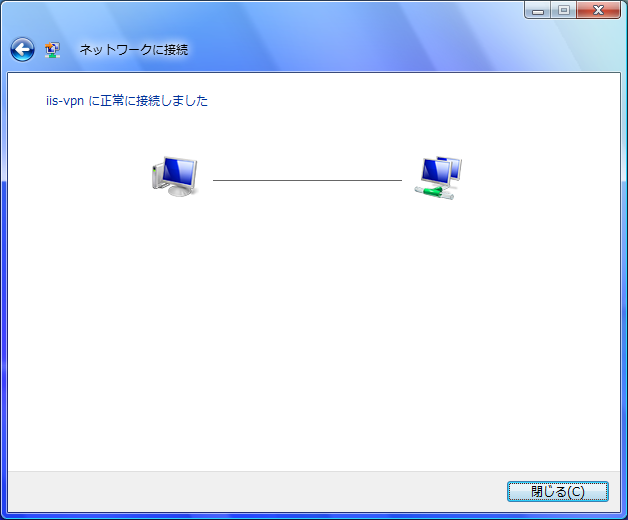628x520 pixels.
Task: Select the remote network computers icon
Action: [438, 178]
